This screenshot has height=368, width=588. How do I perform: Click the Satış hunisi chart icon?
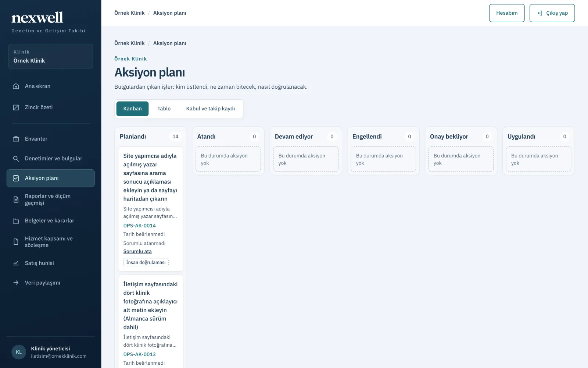pos(16,263)
